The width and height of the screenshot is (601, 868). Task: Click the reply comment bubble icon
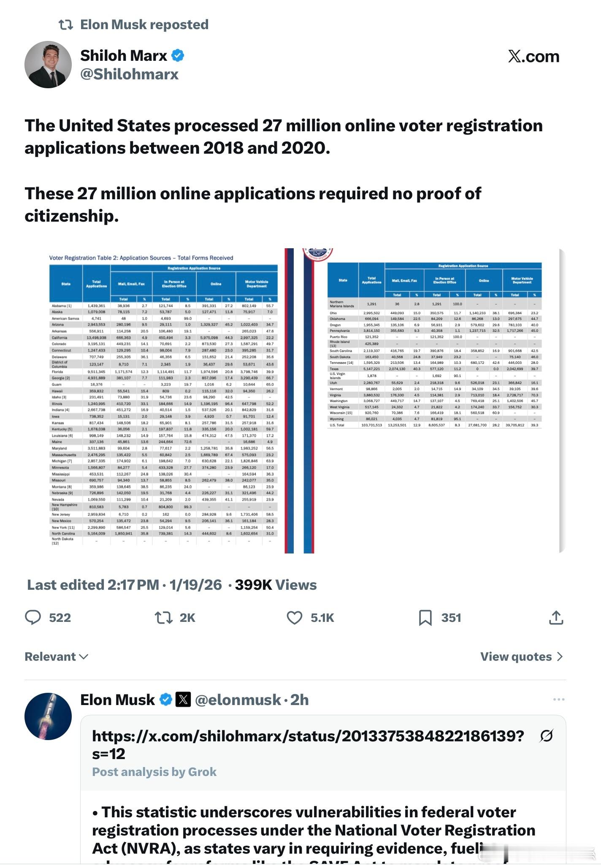[x=33, y=618]
